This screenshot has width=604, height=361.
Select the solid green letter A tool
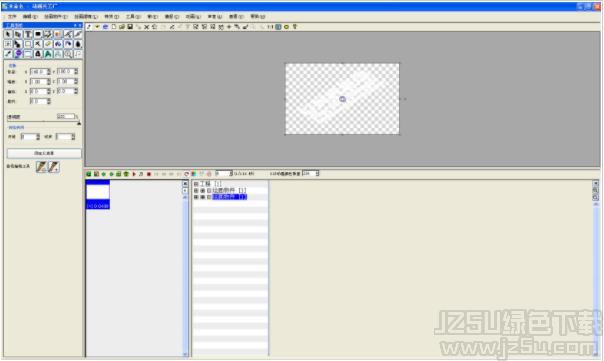48,54
